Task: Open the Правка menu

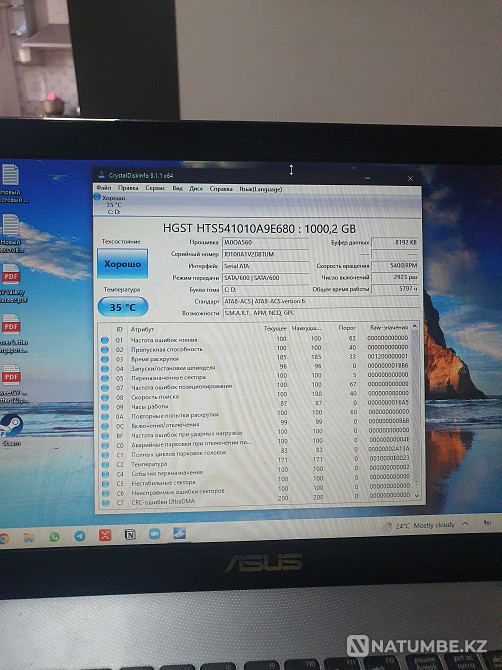Action: [128, 188]
